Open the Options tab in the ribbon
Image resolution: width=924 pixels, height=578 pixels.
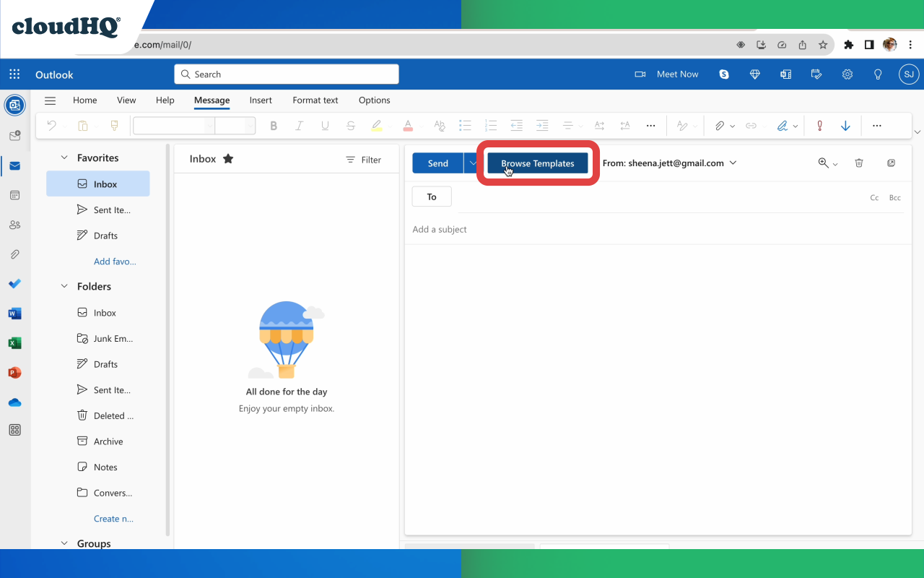point(374,100)
